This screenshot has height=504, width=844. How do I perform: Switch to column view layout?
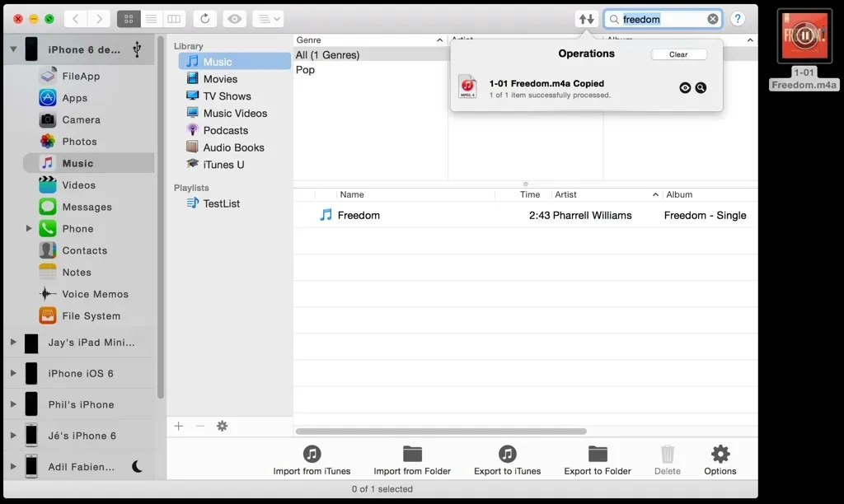(174, 18)
